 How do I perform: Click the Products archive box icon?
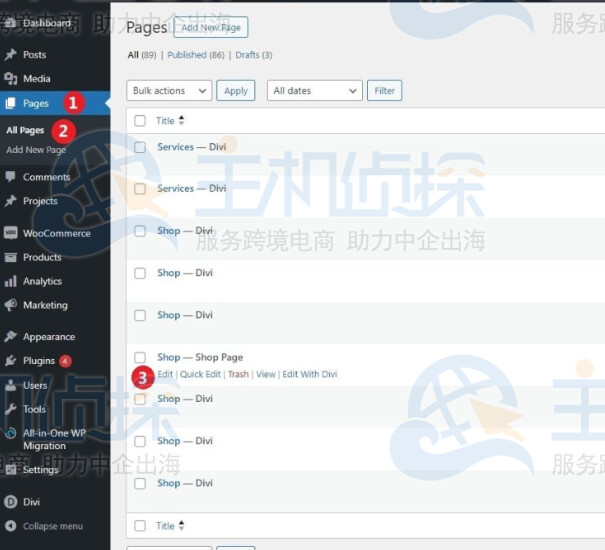pos(10,257)
